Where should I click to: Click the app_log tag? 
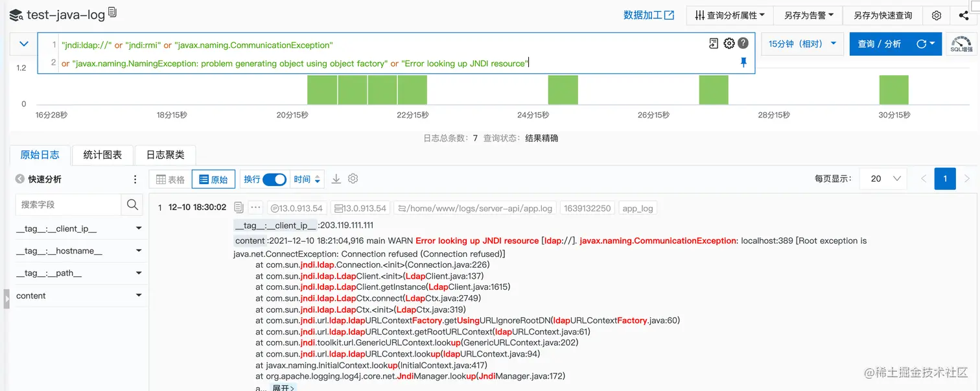(x=638, y=208)
